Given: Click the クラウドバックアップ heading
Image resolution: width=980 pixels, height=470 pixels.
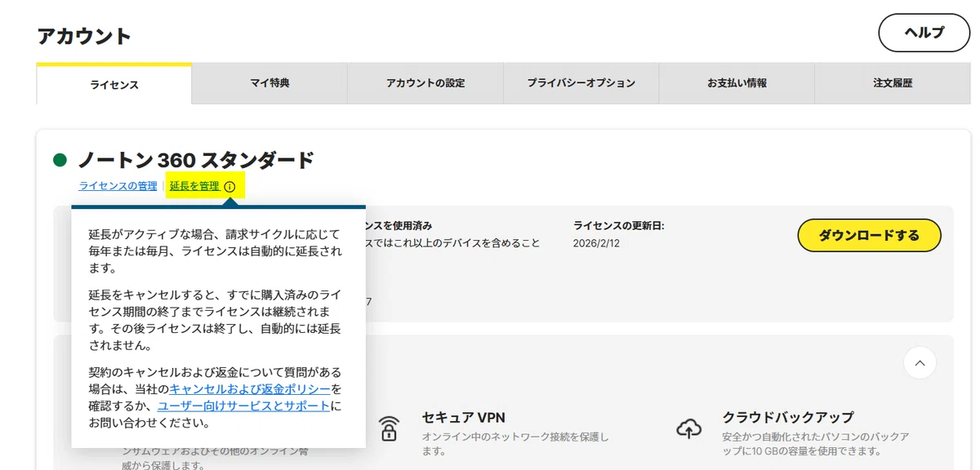Looking at the screenshot, I should coord(787,417).
